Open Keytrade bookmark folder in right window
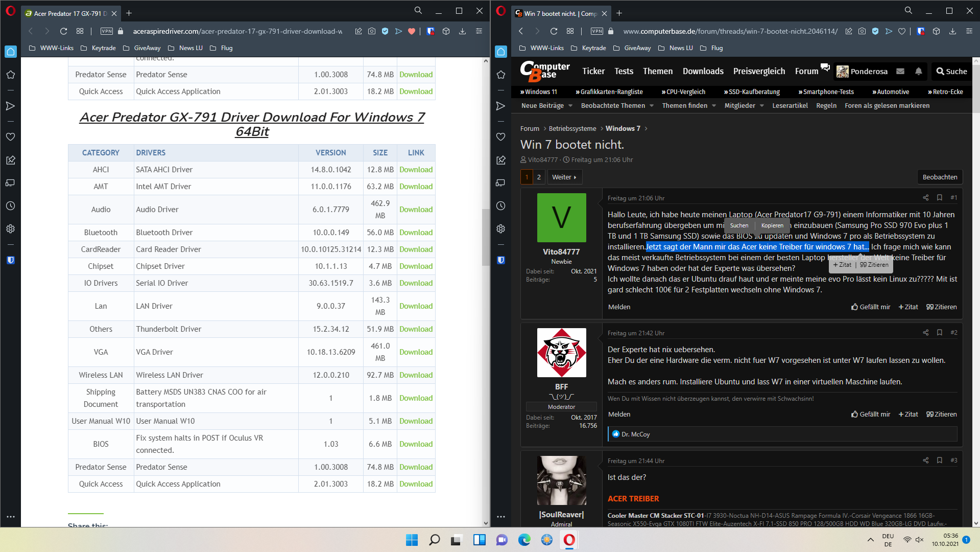 [x=588, y=48]
